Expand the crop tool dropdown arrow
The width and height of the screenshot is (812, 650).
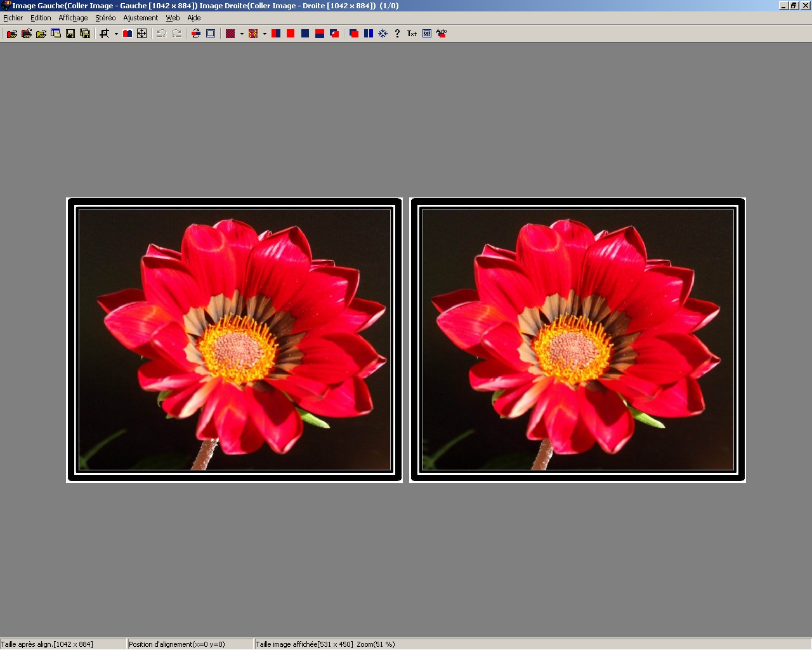coord(116,34)
